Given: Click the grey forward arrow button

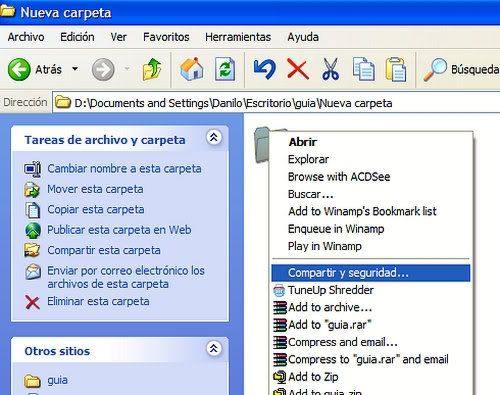Looking at the screenshot, I should [103, 70].
